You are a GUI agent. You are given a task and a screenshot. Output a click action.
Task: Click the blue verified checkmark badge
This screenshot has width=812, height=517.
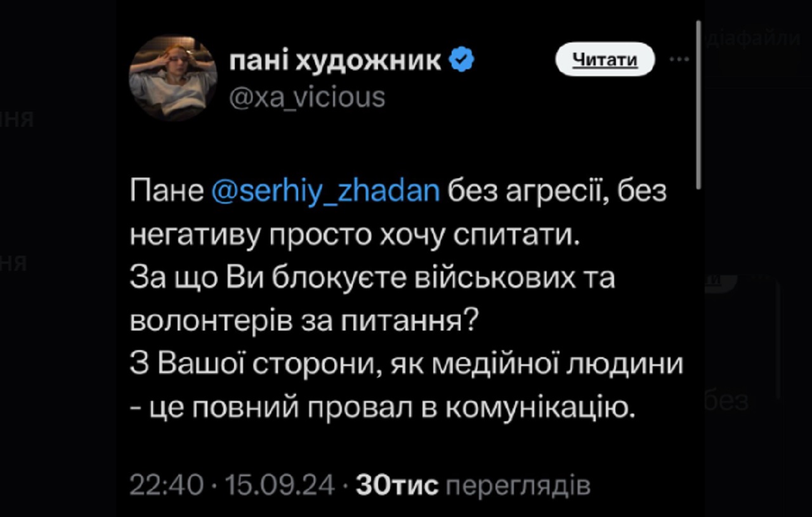point(462,61)
